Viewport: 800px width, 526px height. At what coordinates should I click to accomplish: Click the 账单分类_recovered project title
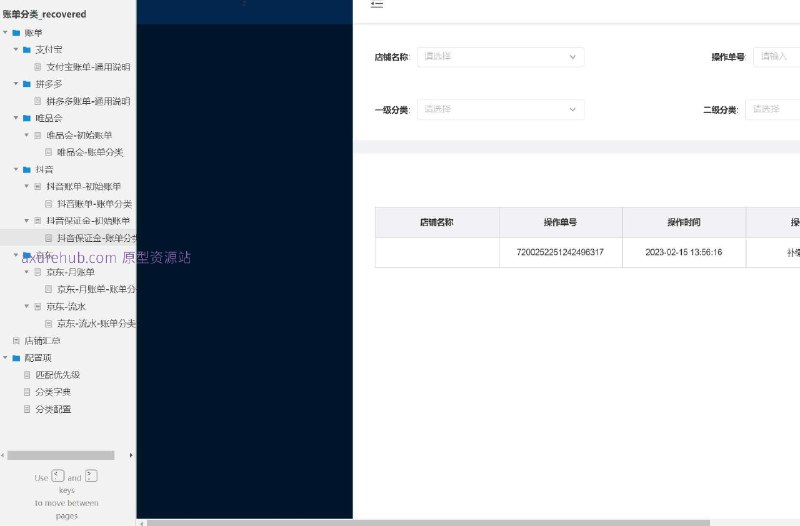tap(44, 14)
